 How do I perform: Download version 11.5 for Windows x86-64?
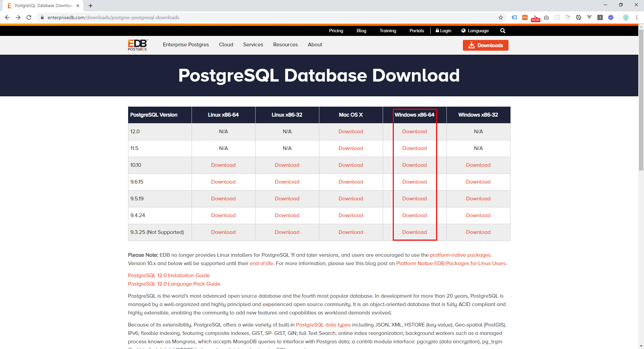click(415, 148)
